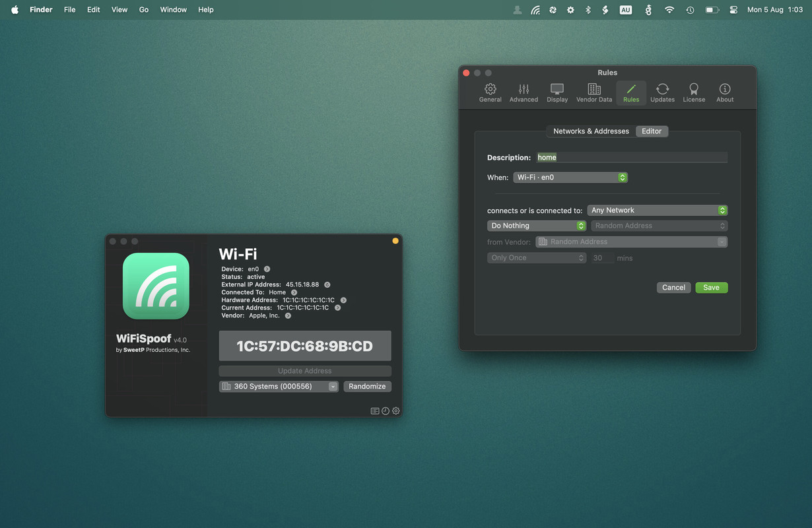The image size is (812, 528).
Task: Open the Any Network dropdown
Action: [658, 211]
